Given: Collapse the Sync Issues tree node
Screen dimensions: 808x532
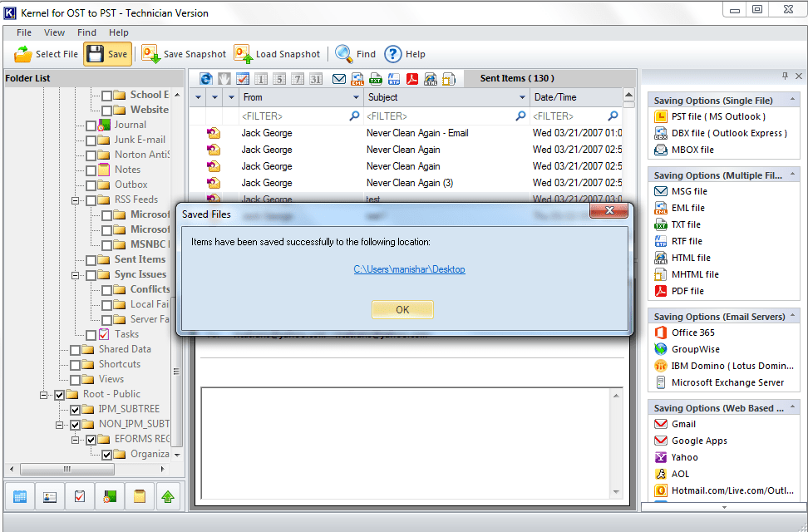Looking at the screenshot, I should point(76,275).
